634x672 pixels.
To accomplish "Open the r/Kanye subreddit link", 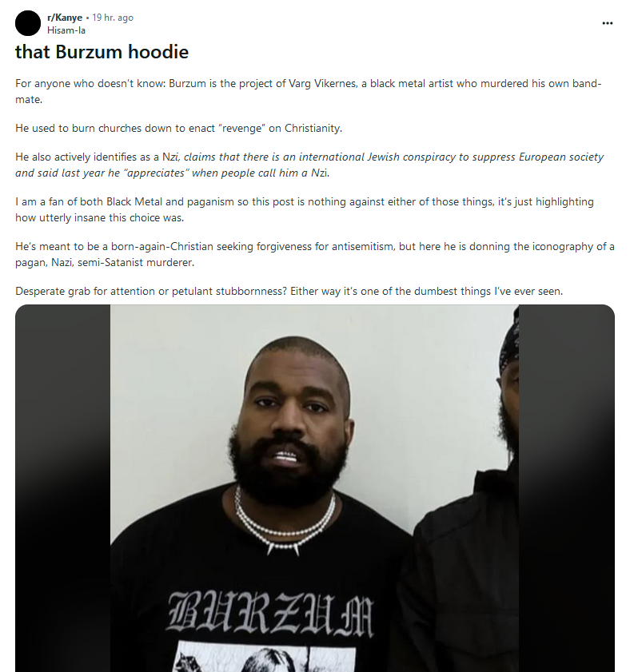I will coord(65,18).
